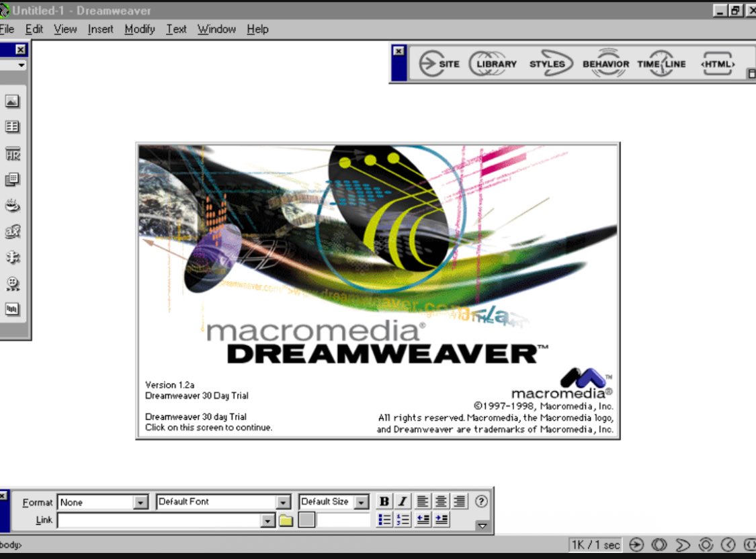Open the Edit menu
The height and width of the screenshot is (559, 756).
[34, 29]
